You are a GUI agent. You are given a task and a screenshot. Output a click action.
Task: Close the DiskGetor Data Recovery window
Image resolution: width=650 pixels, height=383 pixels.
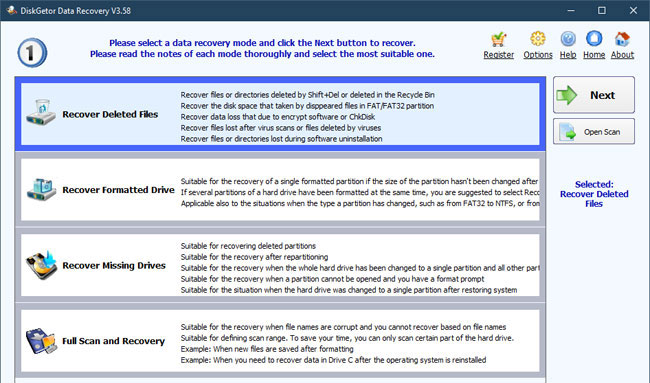pyautogui.click(x=633, y=10)
